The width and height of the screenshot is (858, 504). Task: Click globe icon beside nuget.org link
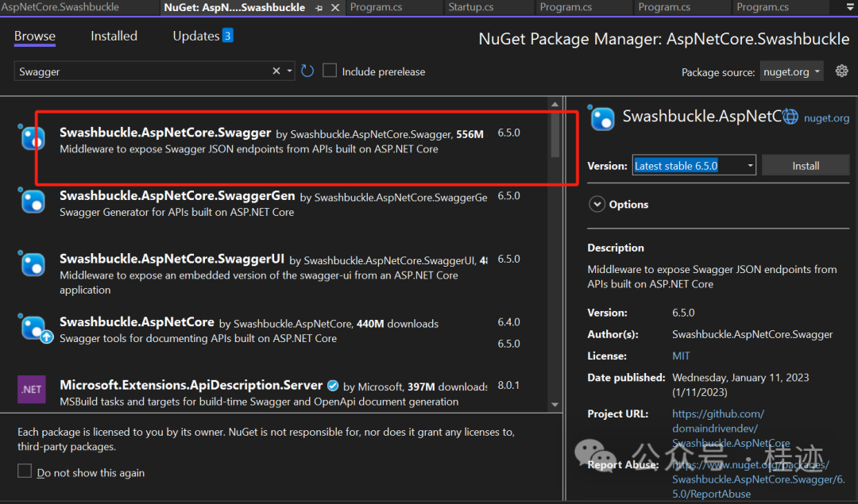790,117
